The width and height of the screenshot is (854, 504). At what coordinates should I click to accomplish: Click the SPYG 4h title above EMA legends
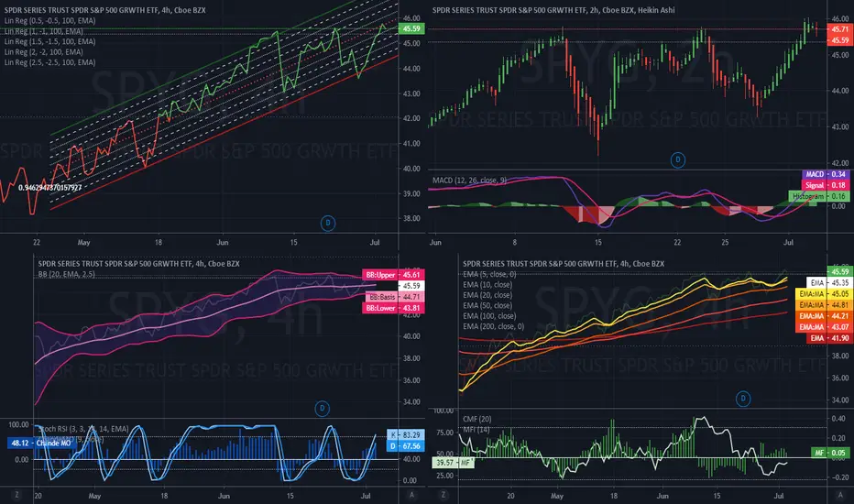click(564, 264)
